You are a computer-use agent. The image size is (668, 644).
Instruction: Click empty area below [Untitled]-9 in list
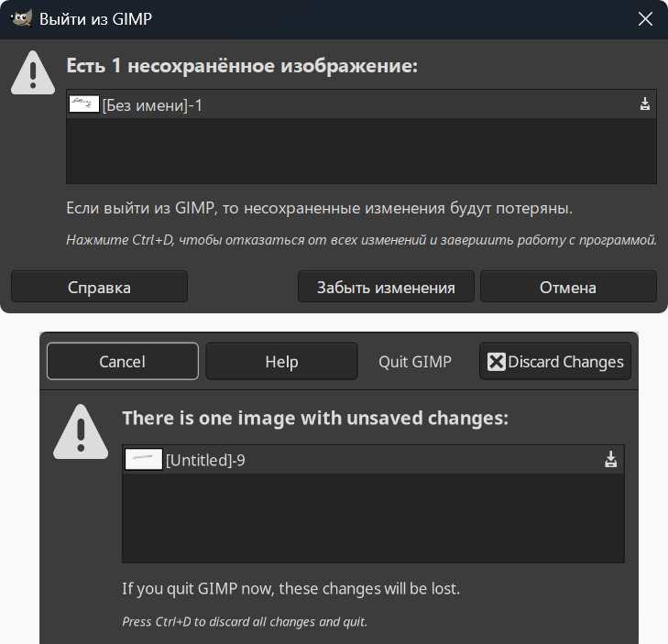(373, 518)
